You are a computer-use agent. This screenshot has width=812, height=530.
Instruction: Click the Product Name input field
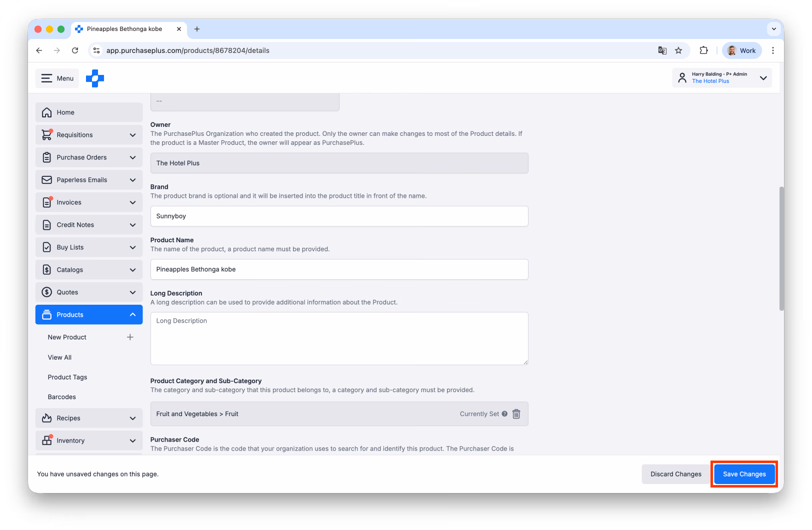pos(339,269)
